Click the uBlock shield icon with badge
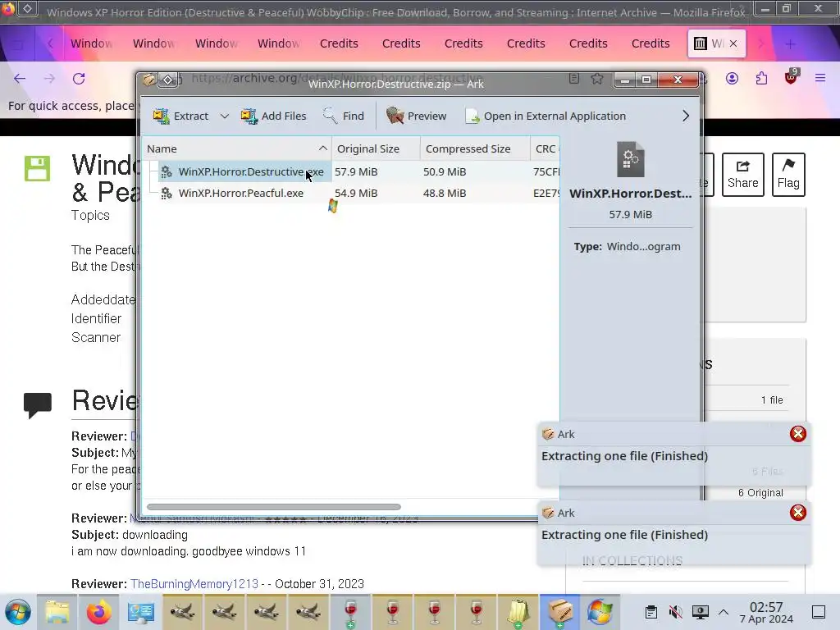This screenshot has width=840, height=630. (x=792, y=77)
